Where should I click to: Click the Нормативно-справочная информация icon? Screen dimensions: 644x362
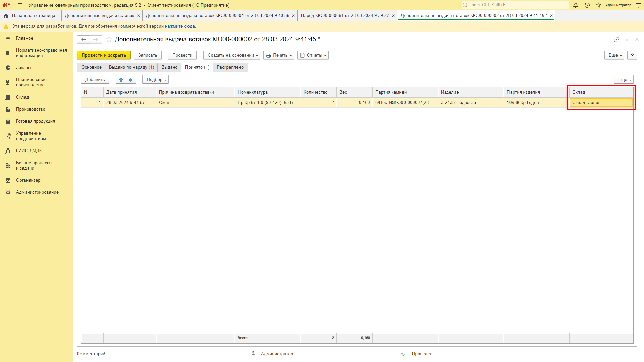coord(8,53)
